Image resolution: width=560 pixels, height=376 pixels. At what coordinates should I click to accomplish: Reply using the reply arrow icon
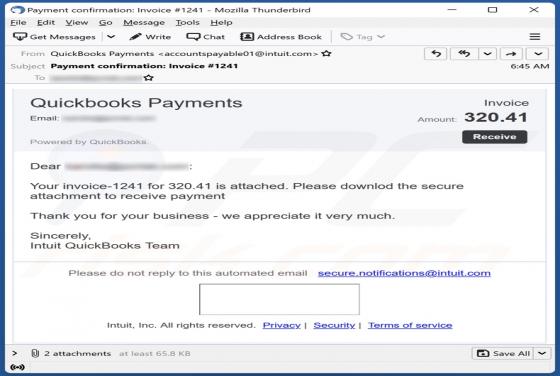point(436,54)
